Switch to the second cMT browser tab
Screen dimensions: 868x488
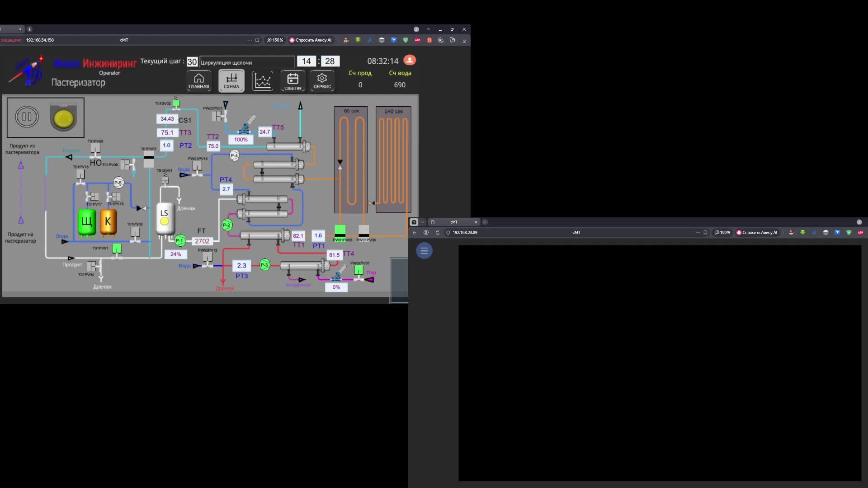[454, 222]
